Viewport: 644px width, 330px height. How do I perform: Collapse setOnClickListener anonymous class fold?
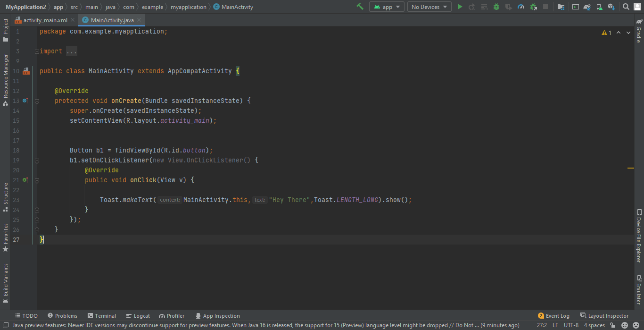pos(37,160)
